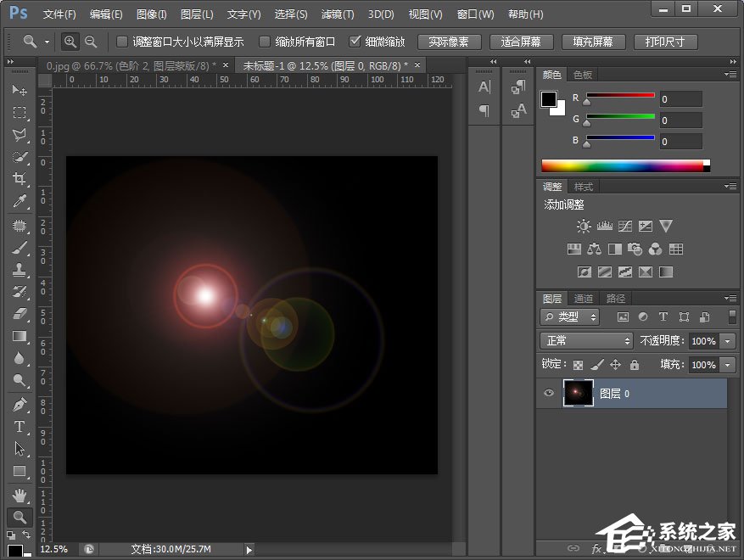Select the Brush tool
The width and height of the screenshot is (744, 560).
(x=20, y=249)
